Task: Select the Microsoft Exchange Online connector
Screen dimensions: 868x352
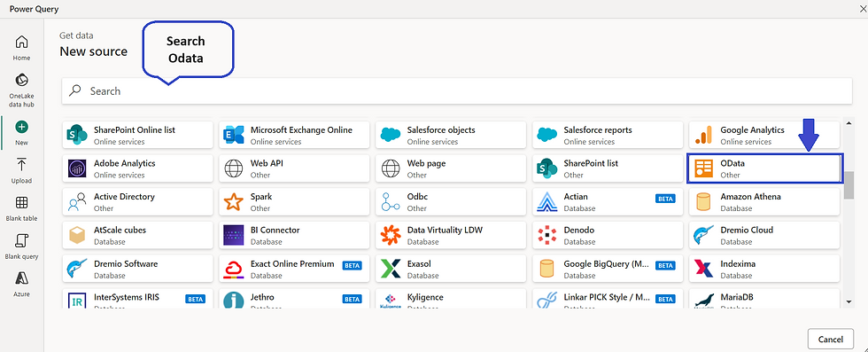Action: 294,136
